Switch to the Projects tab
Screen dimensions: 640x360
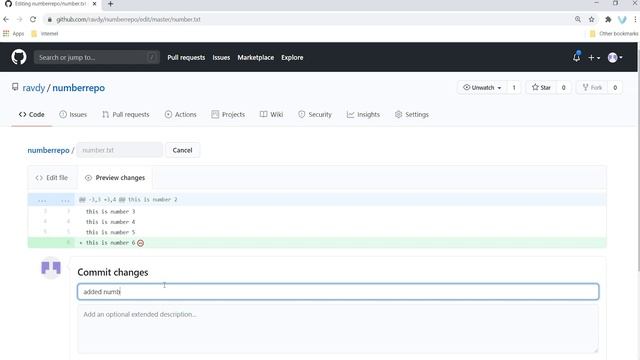click(228, 115)
